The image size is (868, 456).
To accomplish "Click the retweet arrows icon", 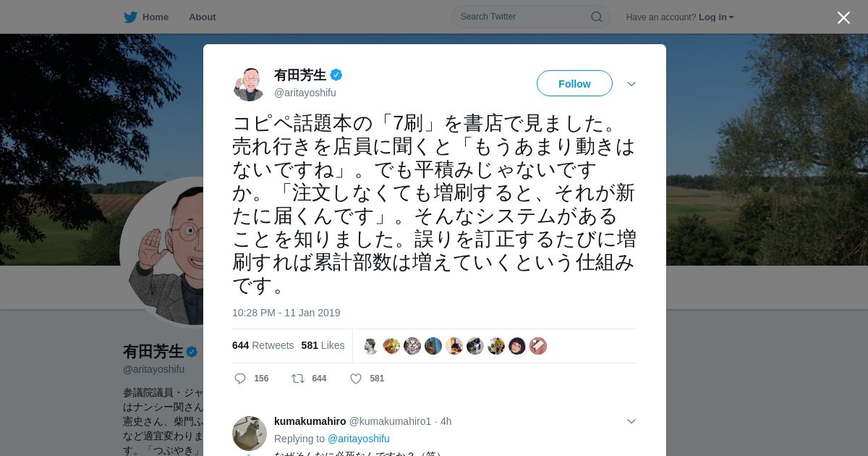I will click(298, 379).
